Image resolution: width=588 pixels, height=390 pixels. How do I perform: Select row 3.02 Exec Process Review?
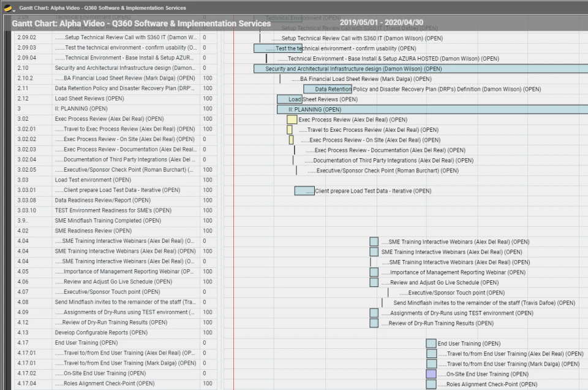116,119
